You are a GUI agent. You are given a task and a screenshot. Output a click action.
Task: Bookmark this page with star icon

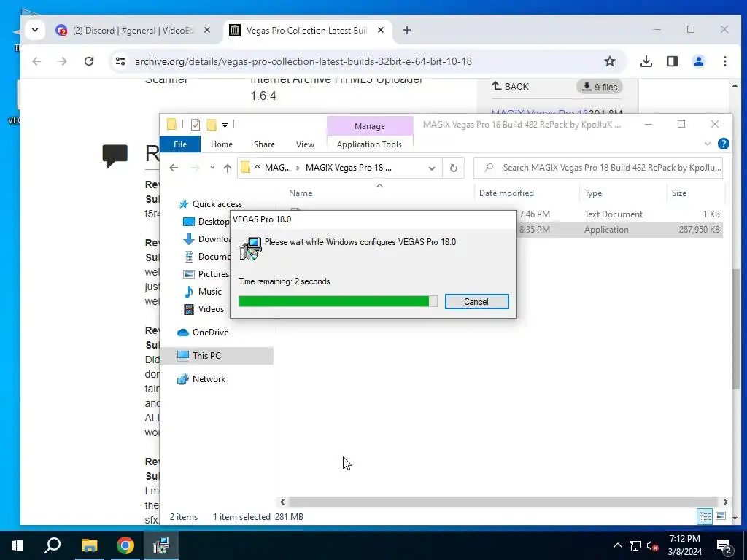[609, 61]
